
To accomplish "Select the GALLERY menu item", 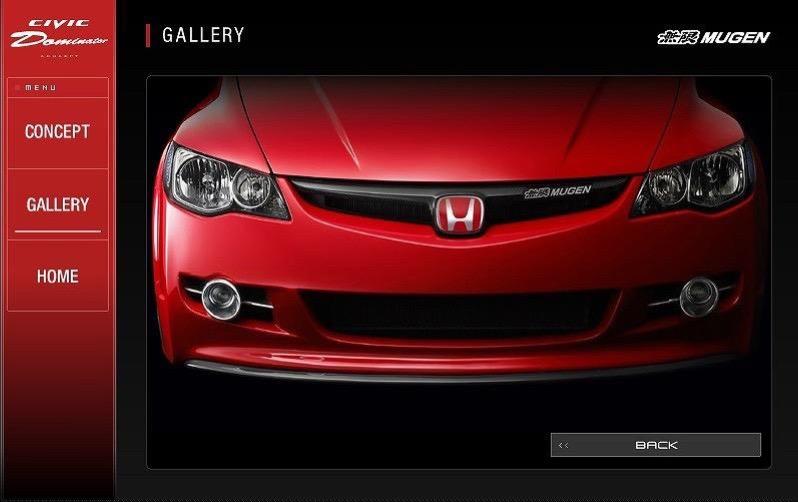I will pyautogui.click(x=58, y=204).
